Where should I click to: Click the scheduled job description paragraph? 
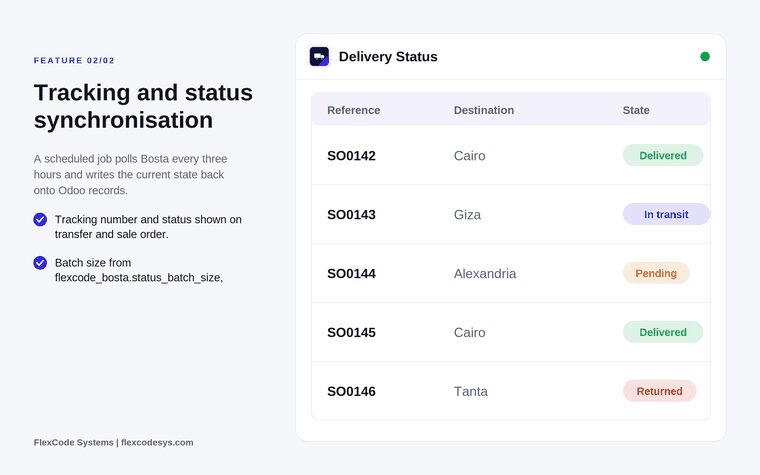click(130, 174)
